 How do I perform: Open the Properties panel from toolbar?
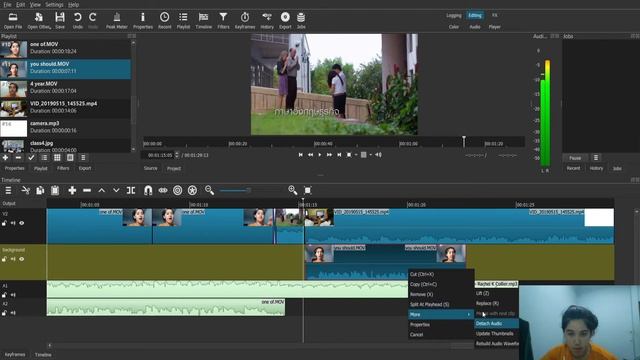tap(143, 20)
